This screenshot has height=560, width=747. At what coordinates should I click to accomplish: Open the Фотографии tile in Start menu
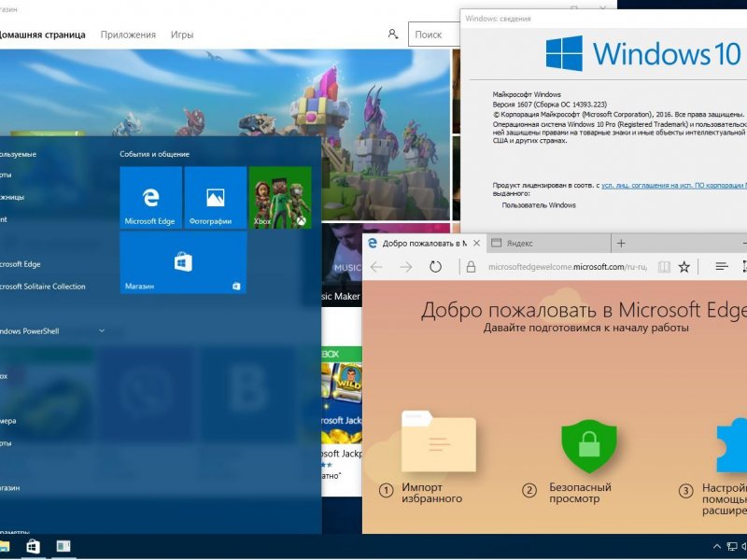pyautogui.click(x=216, y=198)
